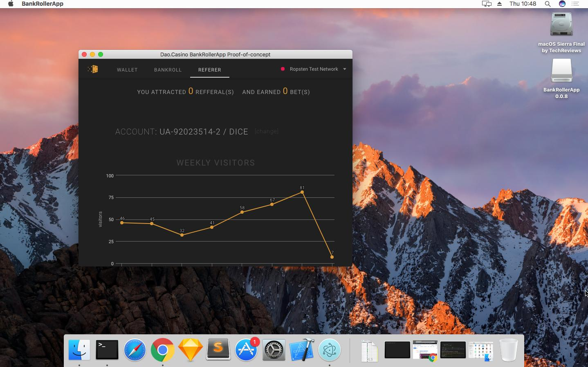Restore the minimized Chrome window thumbnail
588x367 pixels.
point(425,350)
